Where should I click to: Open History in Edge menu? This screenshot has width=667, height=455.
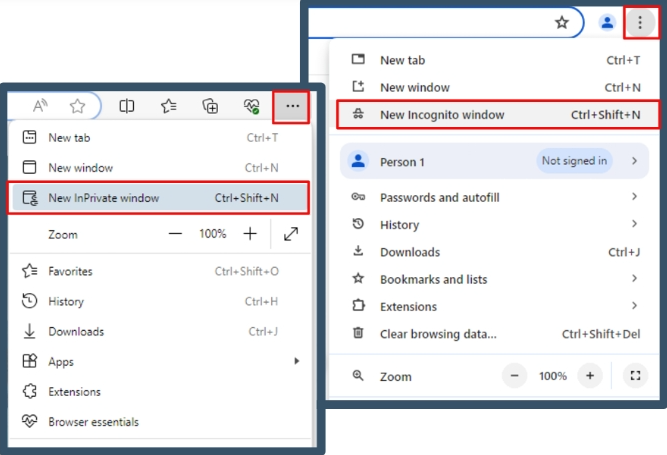point(160,301)
